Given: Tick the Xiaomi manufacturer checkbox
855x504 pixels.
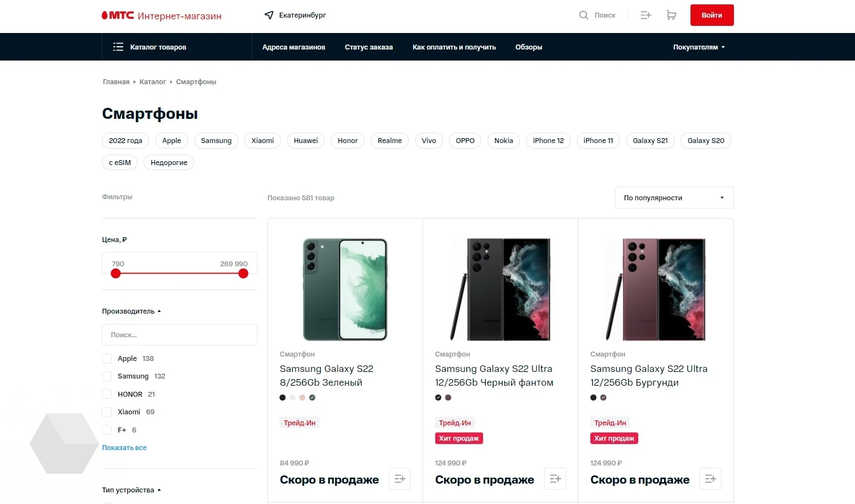Looking at the screenshot, I should [x=107, y=412].
